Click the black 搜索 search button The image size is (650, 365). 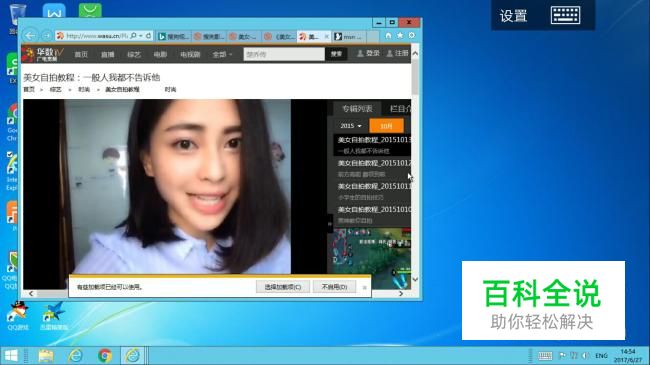[336, 54]
